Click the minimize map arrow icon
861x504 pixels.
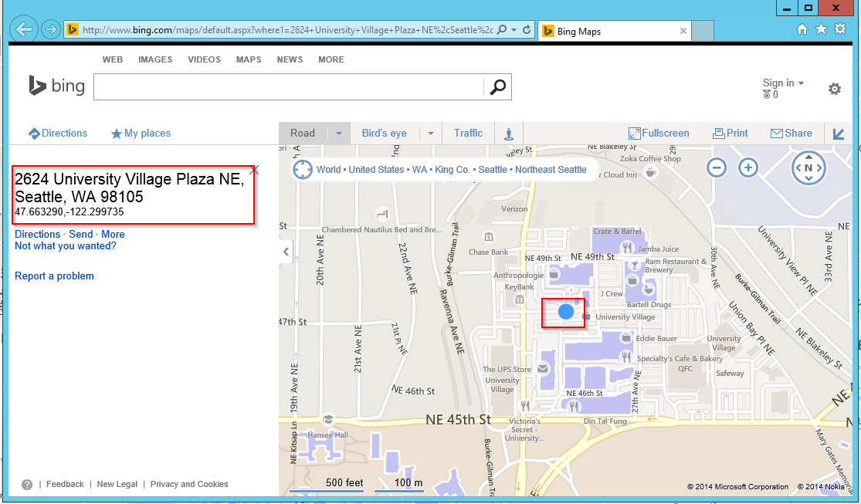click(839, 134)
